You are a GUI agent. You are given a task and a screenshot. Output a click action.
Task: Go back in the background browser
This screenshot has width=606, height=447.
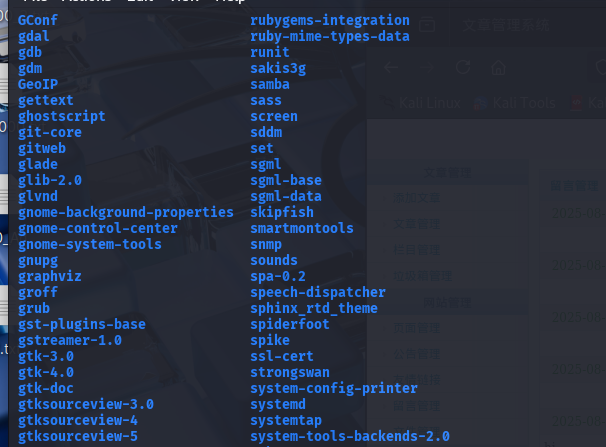tap(392, 68)
